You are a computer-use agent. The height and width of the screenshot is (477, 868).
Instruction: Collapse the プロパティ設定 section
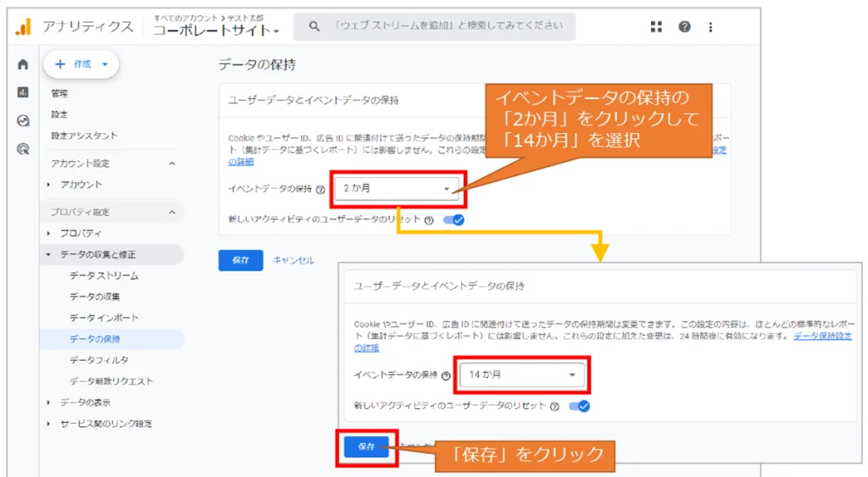point(172,212)
